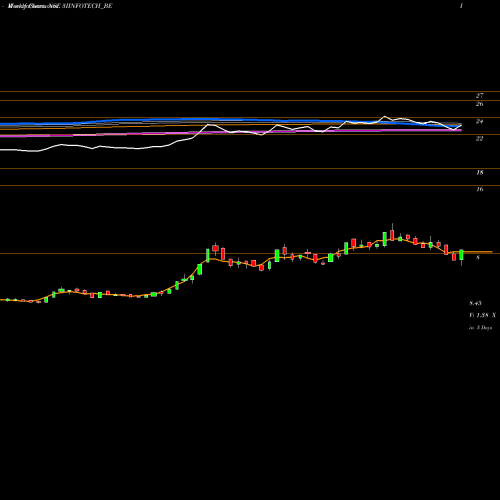Click the 8.43 closing price value
This screenshot has width=500, height=500.
[475, 303]
